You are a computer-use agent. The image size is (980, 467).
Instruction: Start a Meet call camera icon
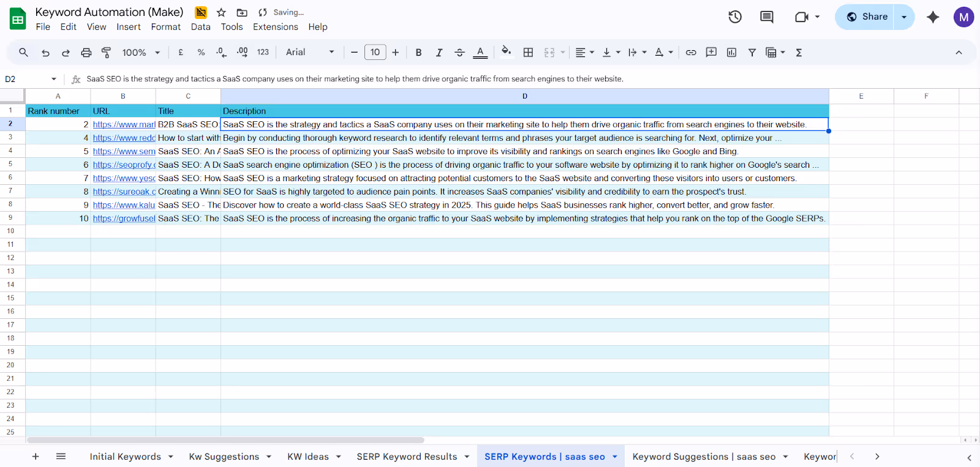pyautogui.click(x=802, y=17)
